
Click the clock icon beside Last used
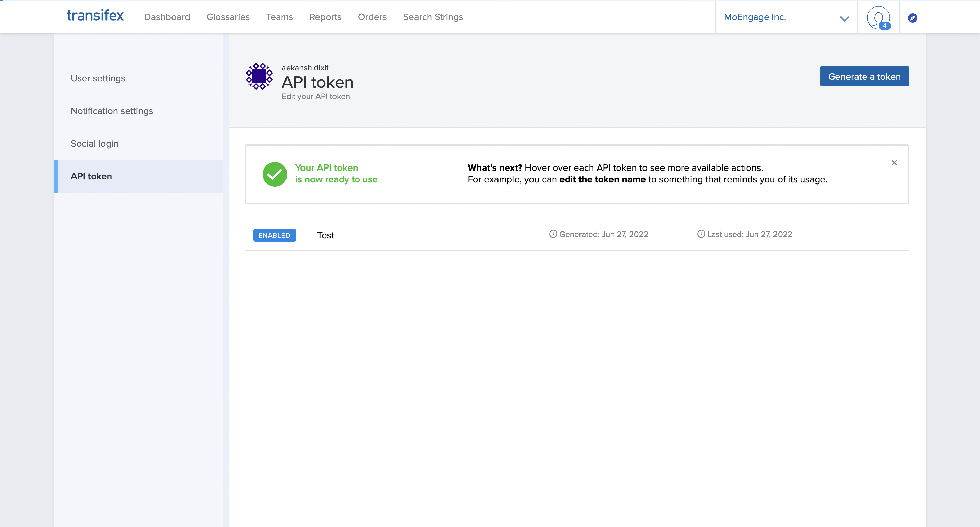tap(701, 234)
